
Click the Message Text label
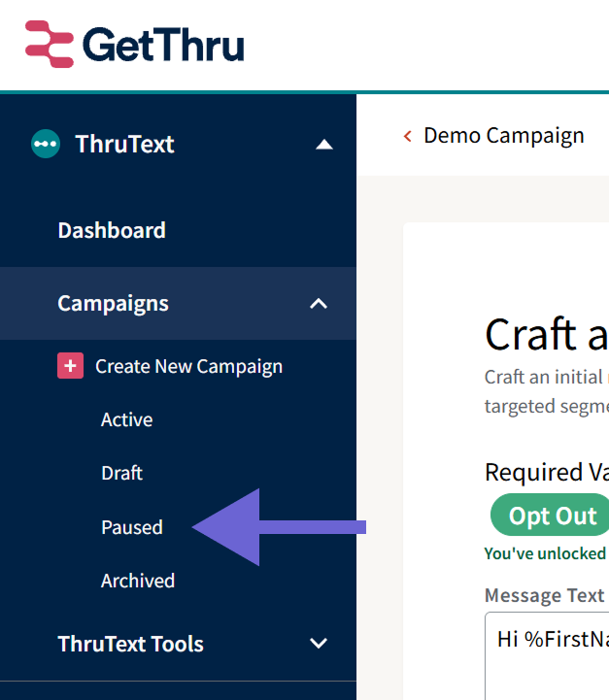(x=544, y=595)
